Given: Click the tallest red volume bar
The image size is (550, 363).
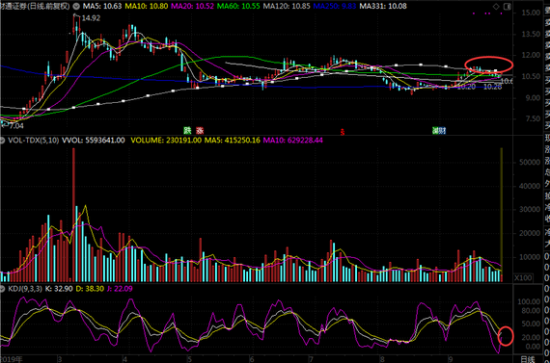Looking at the screenshot, I should pos(74,215).
